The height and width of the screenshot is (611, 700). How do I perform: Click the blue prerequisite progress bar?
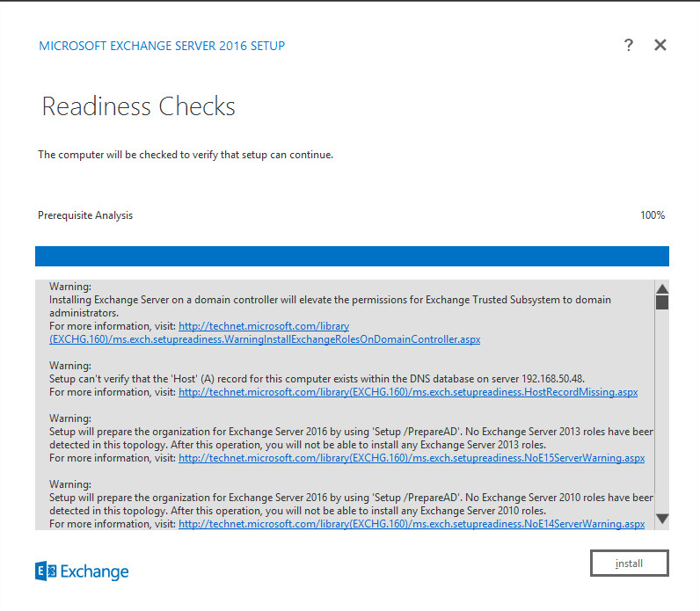pos(352,256)
